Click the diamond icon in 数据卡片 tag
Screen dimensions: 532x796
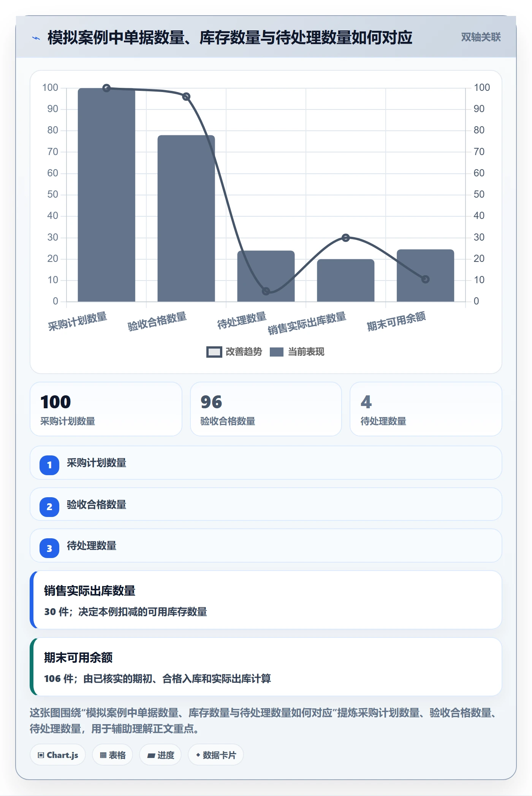198,755
